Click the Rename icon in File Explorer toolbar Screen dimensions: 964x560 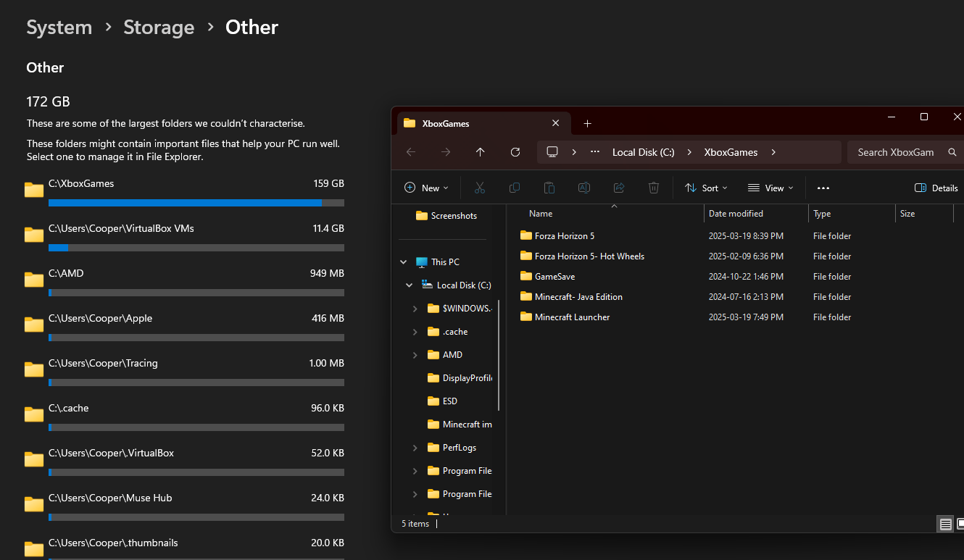pyautogui.click(x=584, y=188)
